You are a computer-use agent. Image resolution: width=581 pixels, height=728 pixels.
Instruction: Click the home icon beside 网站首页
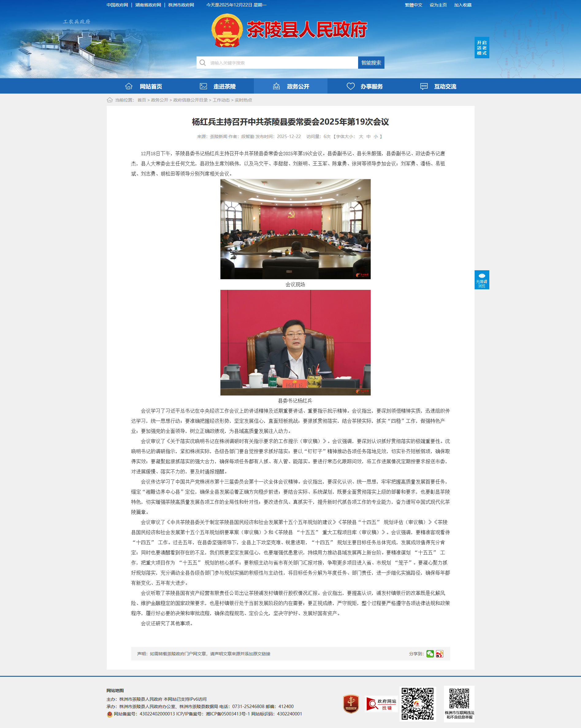[128, 87]
